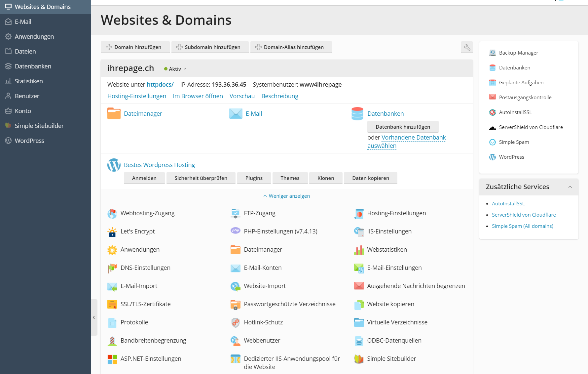Collapse the Zusätzliche Services section

570,187
